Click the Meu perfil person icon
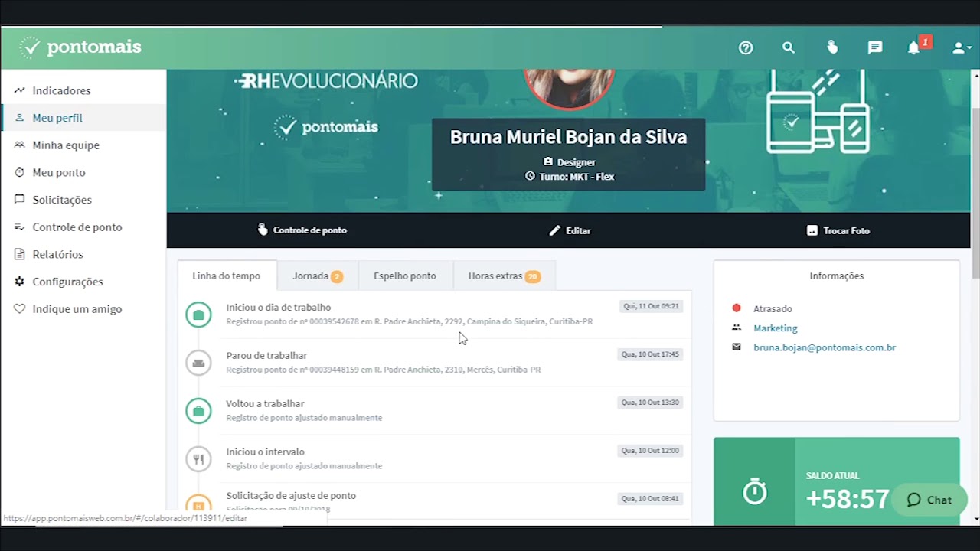The height and width of the screenshot is (551, 980). point(19,118)
